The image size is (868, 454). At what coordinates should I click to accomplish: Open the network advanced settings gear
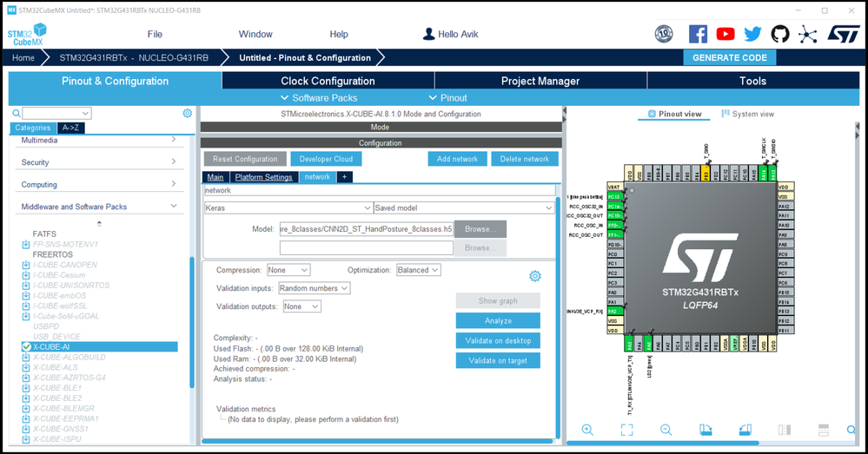click(x=534, y=276)
